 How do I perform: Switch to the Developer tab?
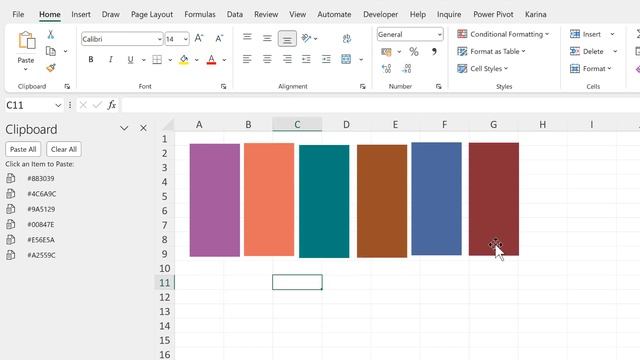380,14
